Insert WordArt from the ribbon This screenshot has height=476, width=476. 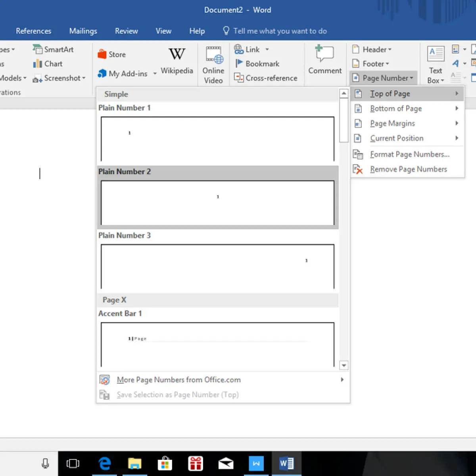click(x=456, y=63)
